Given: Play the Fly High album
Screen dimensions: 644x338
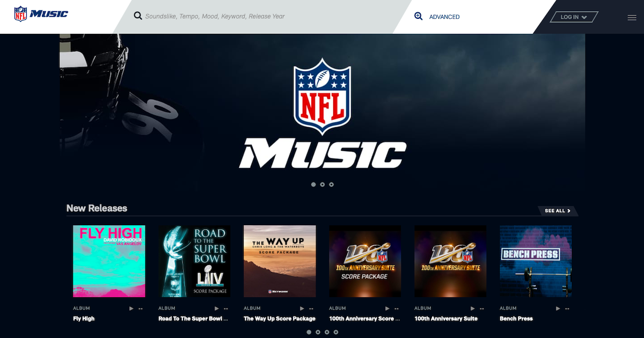Looking at the screenshot, I should coord(131,308).
